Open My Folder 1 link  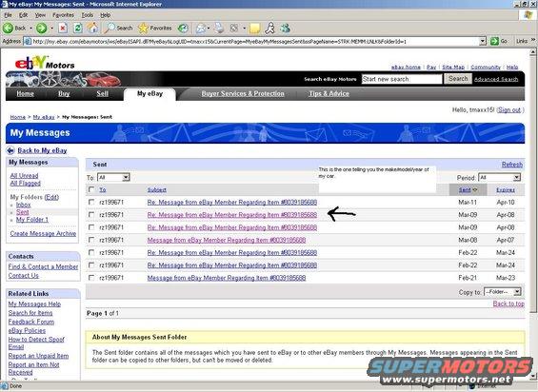pos(32,220)
